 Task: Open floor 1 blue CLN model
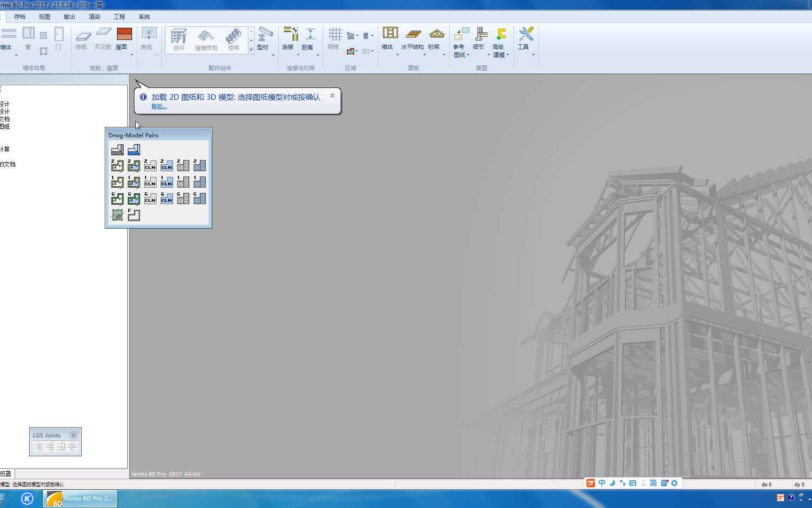tap(166, 182)
